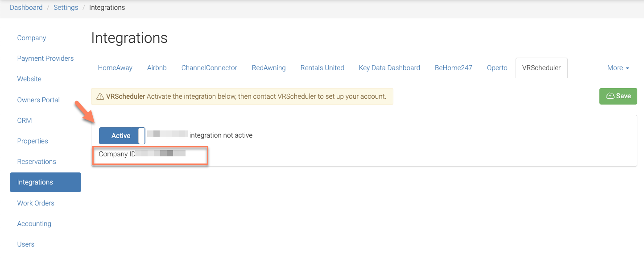Switch to the RedAwning tab
This screenshot has height=260, width=644.
coord(269,68)
